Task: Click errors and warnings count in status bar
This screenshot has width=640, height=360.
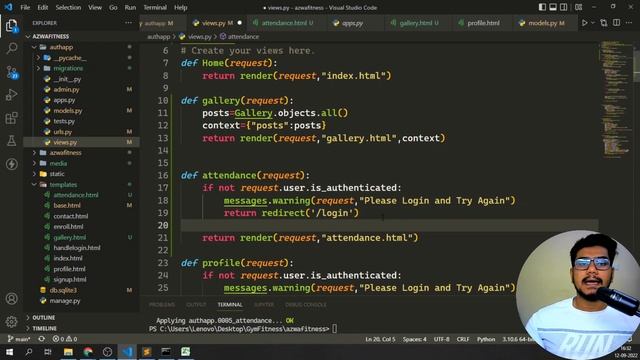Action: (x=65, y=339)
